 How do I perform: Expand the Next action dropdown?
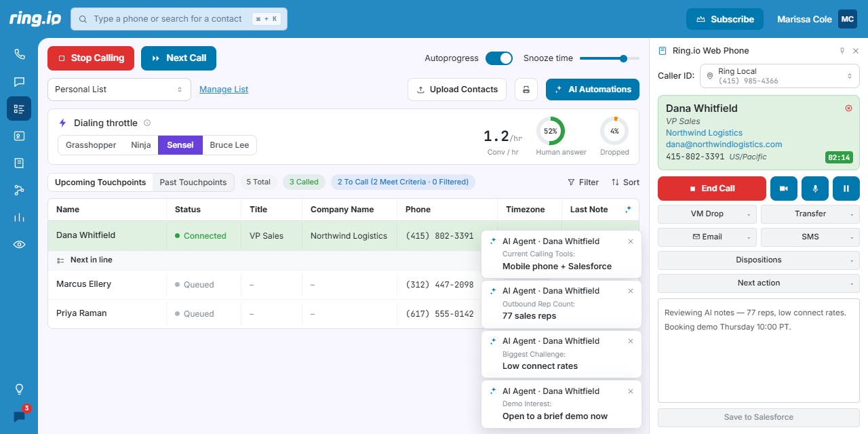[x=759, y=283]
